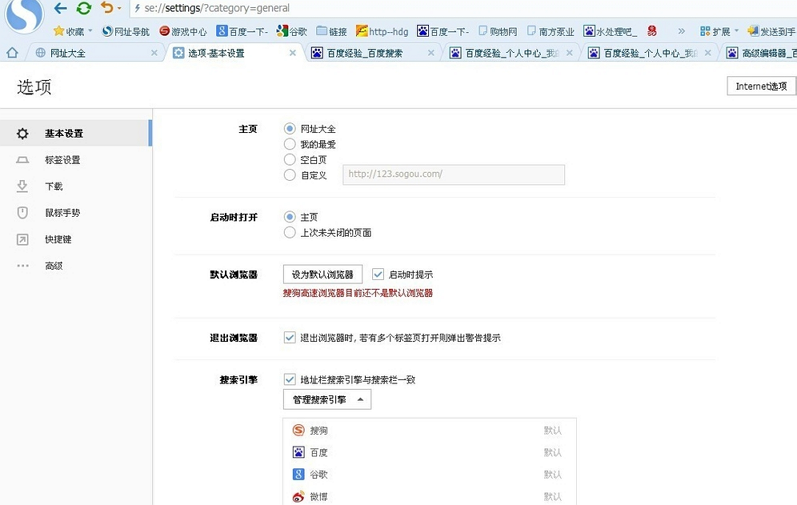Open 标签设置 in the sidebar
797x505 pixels.
click(x=76, y=160)
